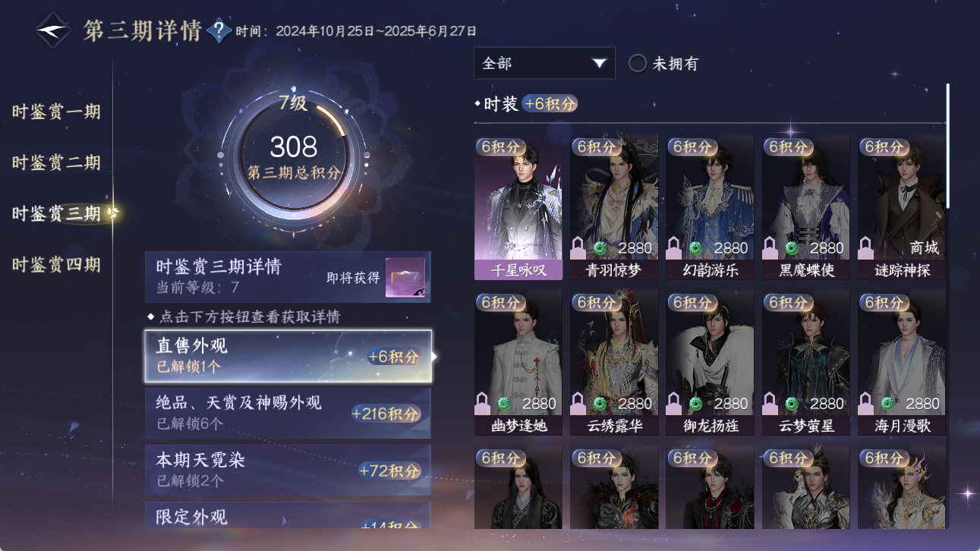Open the question mark help icon
This screenshot has height=551, width=980.
point(219,30)
